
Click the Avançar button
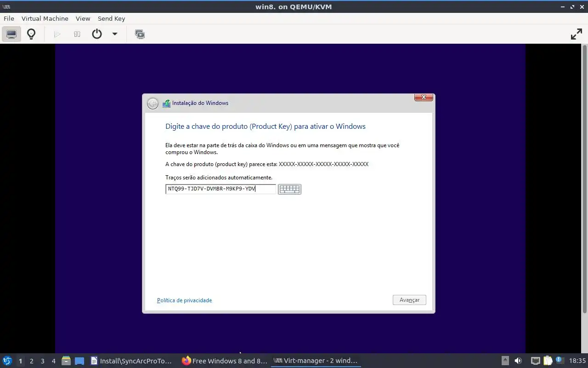(x=409, y=300)
